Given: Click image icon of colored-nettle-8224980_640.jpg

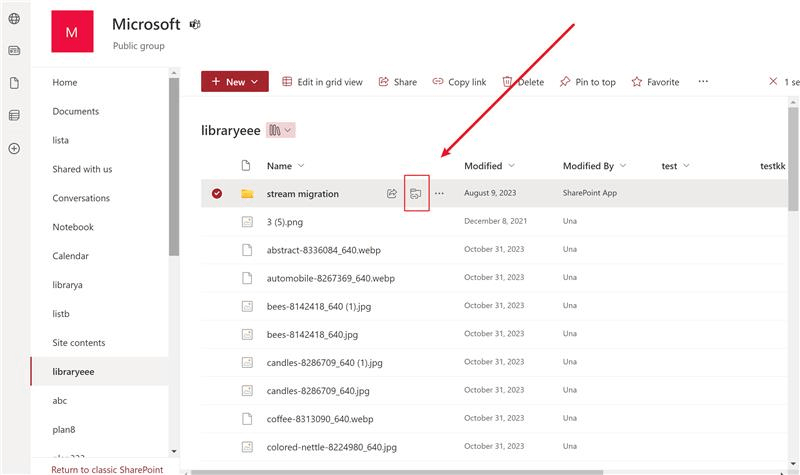Looking at the screenshot, I should point(247,446).
